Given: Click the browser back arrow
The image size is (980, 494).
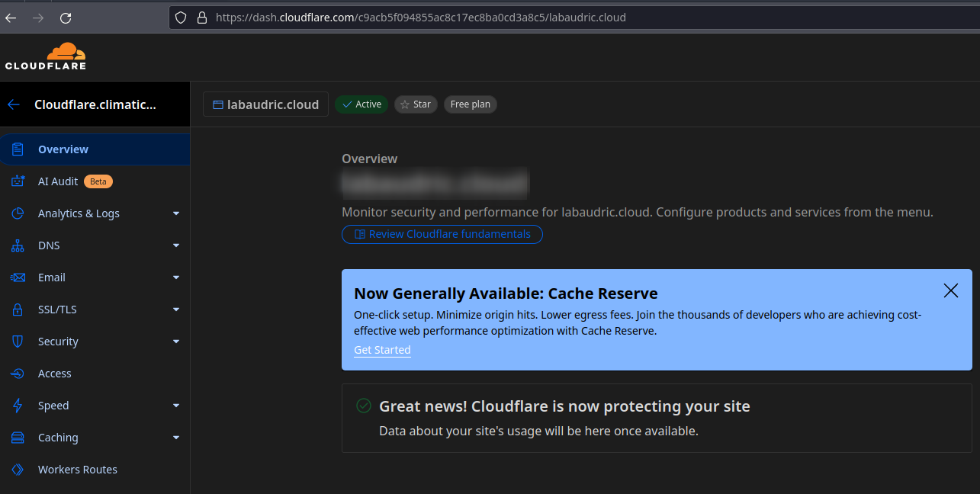Looking at the screenshot, I should (x=11, y=18).
